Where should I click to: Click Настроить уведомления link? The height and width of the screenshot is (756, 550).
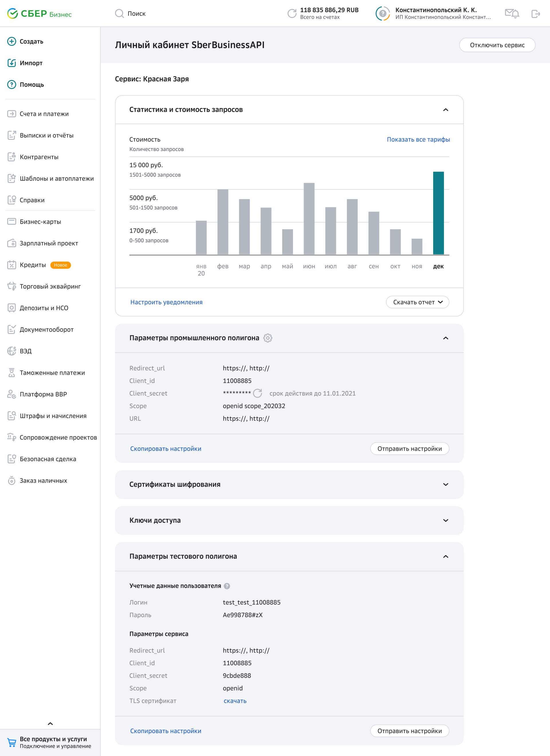click(x=166, y=302)
